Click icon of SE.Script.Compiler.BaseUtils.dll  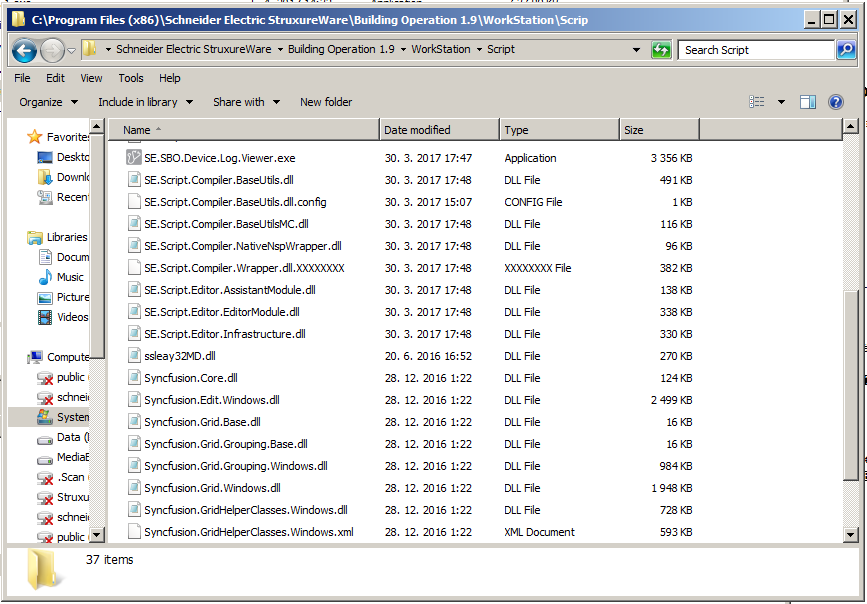pos(133,180)
